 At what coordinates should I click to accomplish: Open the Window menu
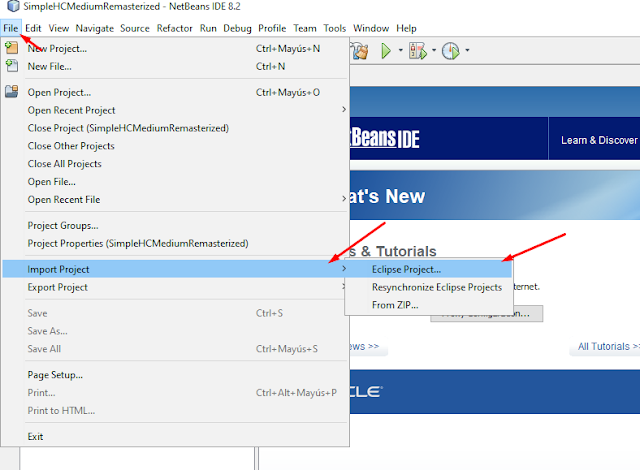click(371, 28)
